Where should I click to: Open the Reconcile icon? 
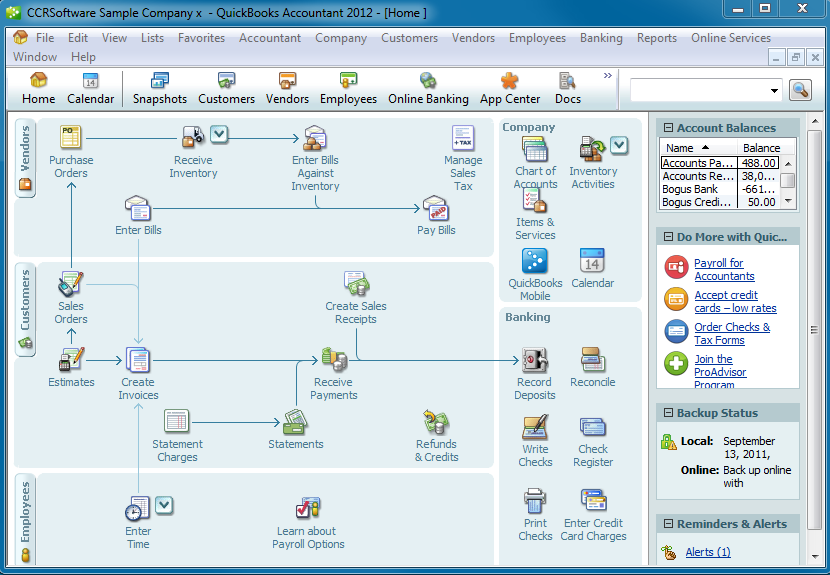(592, 360)
